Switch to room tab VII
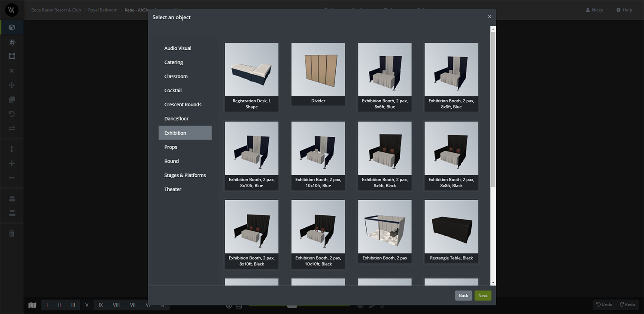 point(133,305)
